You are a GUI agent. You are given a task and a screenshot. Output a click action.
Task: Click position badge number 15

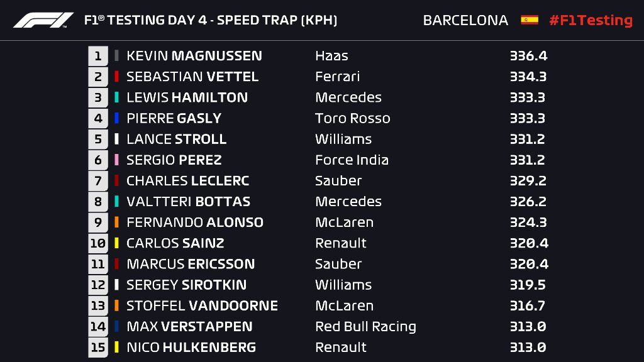98,348
